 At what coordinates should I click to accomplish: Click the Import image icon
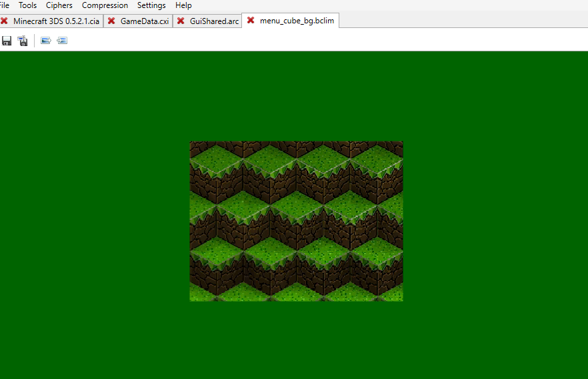tap(62, 41)
